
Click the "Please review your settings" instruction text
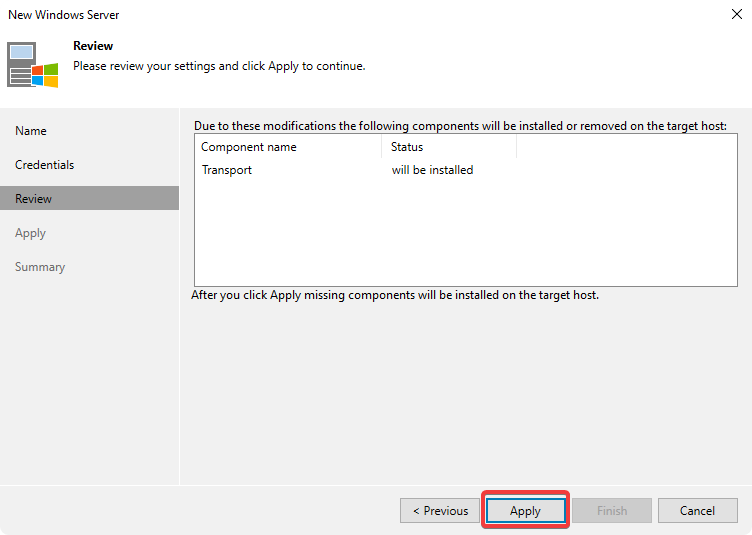pos(219,66)
